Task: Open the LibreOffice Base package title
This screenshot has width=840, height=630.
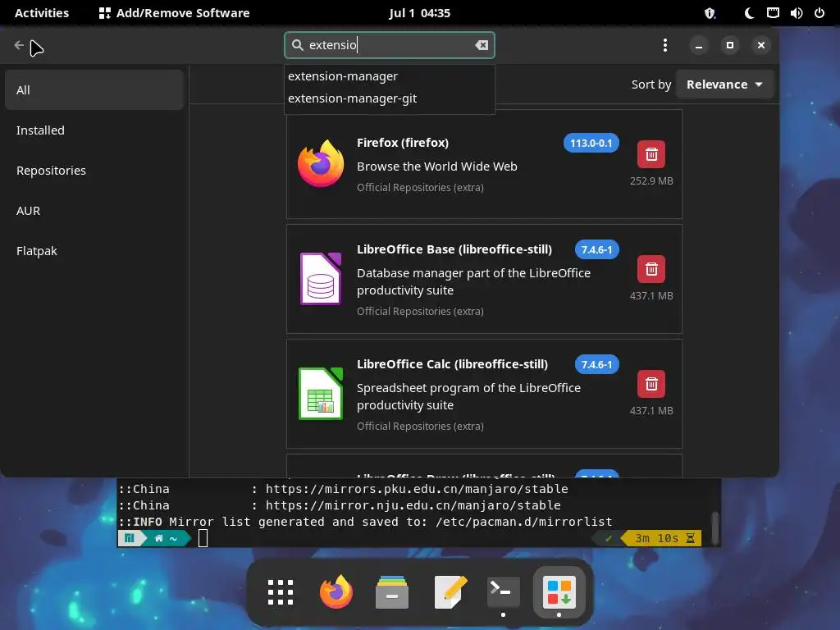Action: pos(454,249)
